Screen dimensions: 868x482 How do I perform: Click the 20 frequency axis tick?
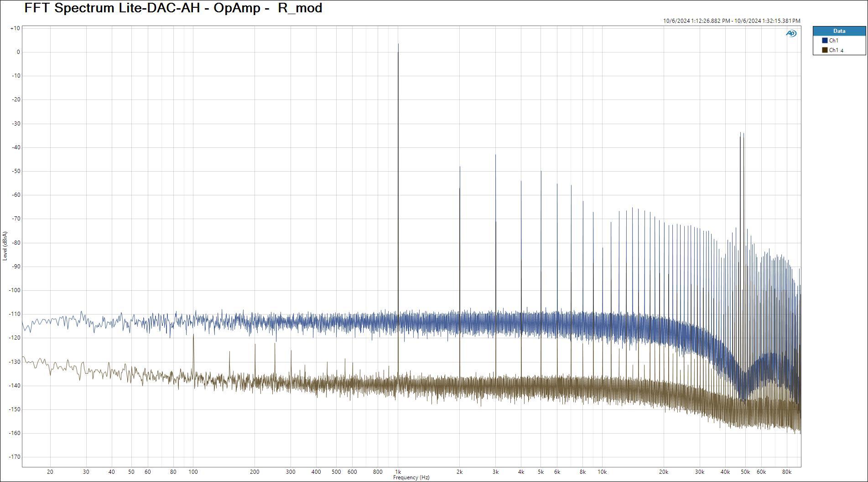coord(50,472)
